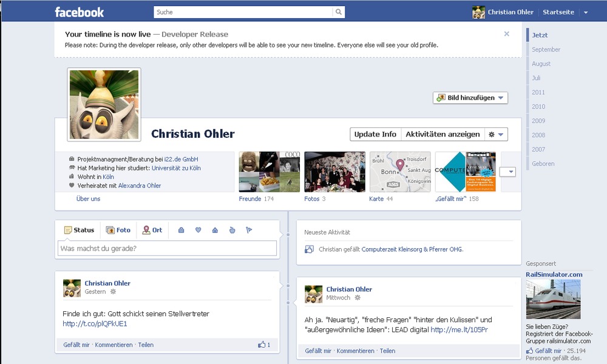The height and width of the screenshot is (364, 607).
Task: Jump to 2011 in the timeline
Action: [538, 92]
